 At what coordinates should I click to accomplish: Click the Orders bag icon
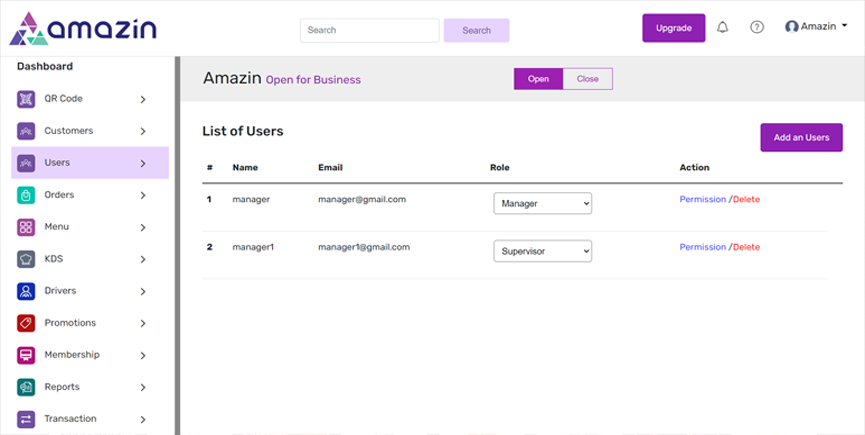26,195
